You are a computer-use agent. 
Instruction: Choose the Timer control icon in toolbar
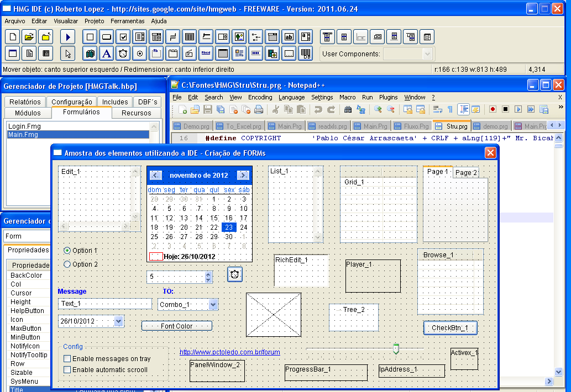pos(123,54)
